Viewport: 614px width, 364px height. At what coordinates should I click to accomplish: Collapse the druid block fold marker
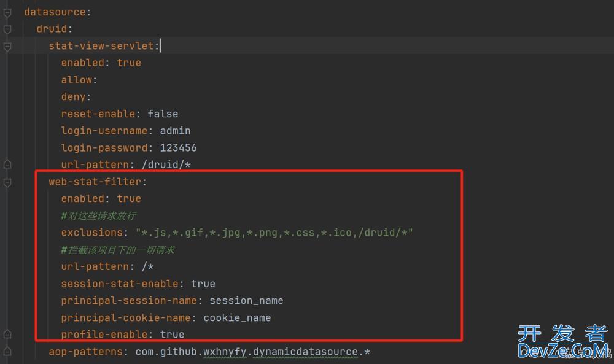click(x=7, y=29)
